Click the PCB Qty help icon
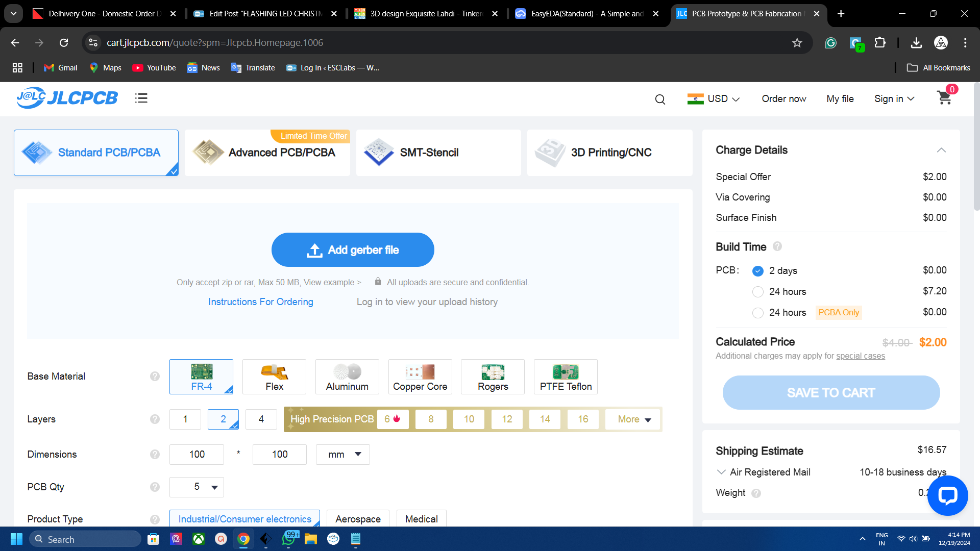Screen dimensions: 980x551 coord(155,487)
